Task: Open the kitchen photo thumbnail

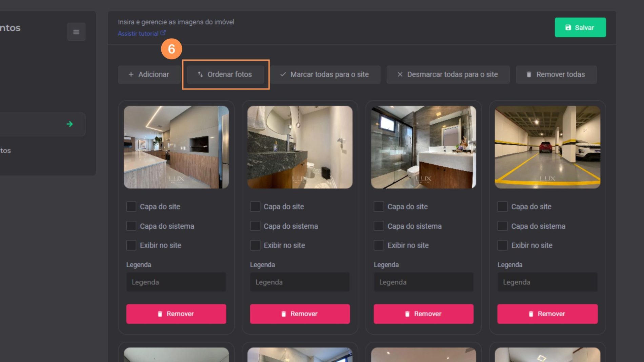Action: [176, 147]
